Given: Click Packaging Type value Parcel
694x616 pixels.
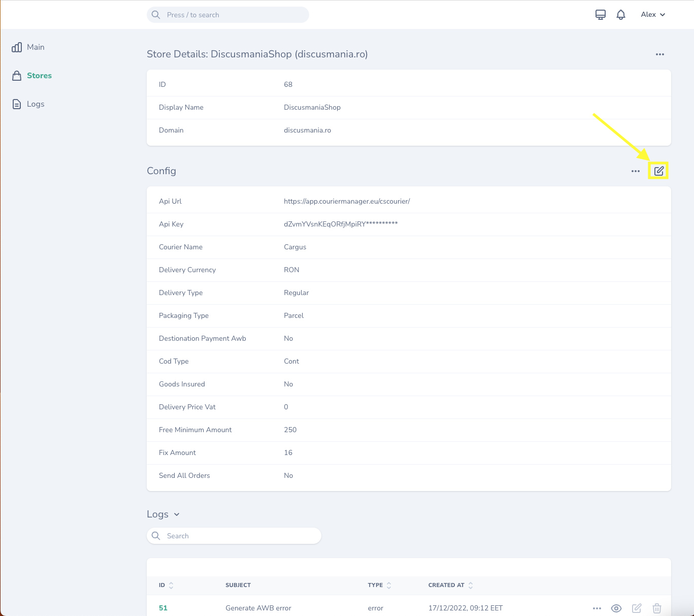Looking at the screenshot, I should pyautogui.click(x=293, y=315).
